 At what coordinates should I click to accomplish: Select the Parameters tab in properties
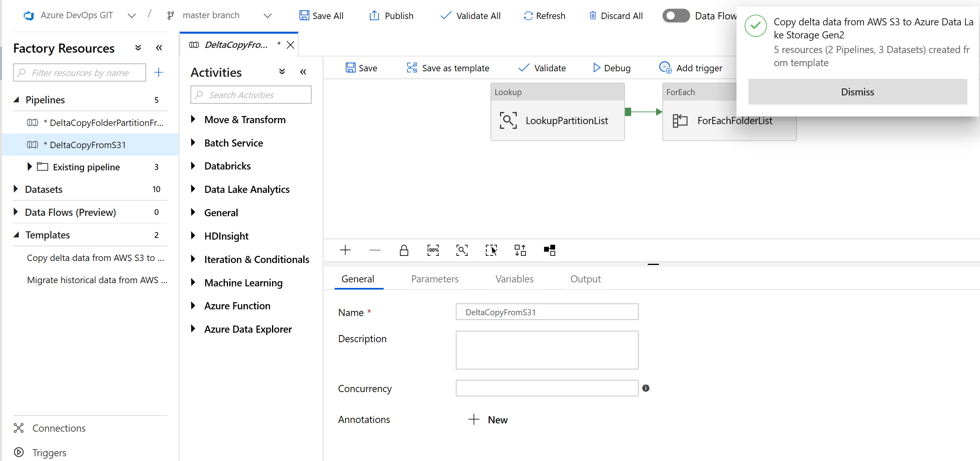click(434, 279)
